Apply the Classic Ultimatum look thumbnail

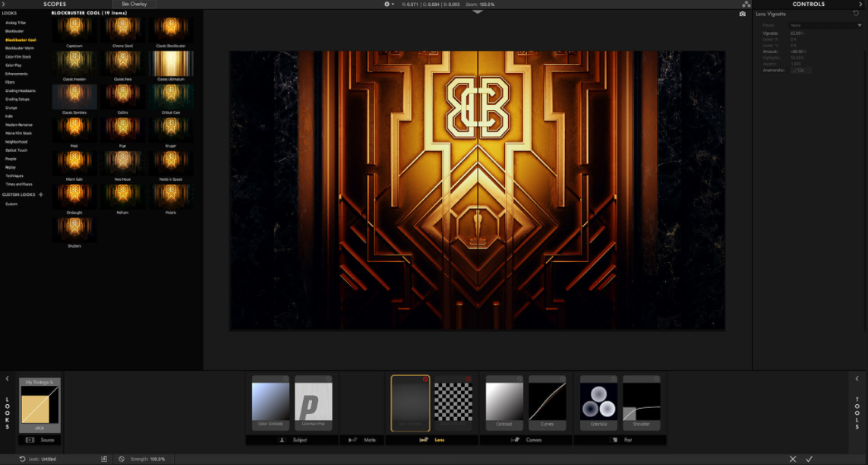172,65
